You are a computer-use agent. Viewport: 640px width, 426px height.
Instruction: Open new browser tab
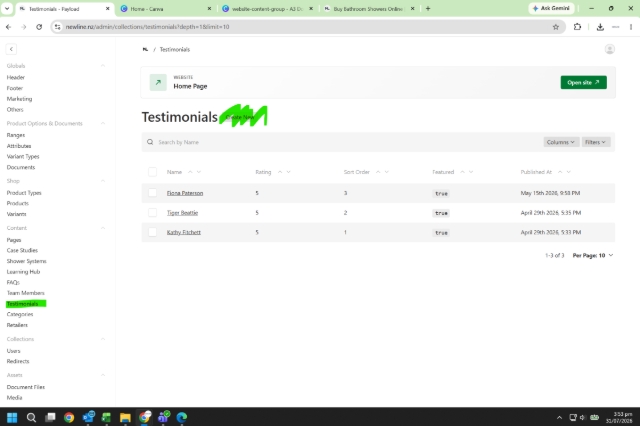428,9
